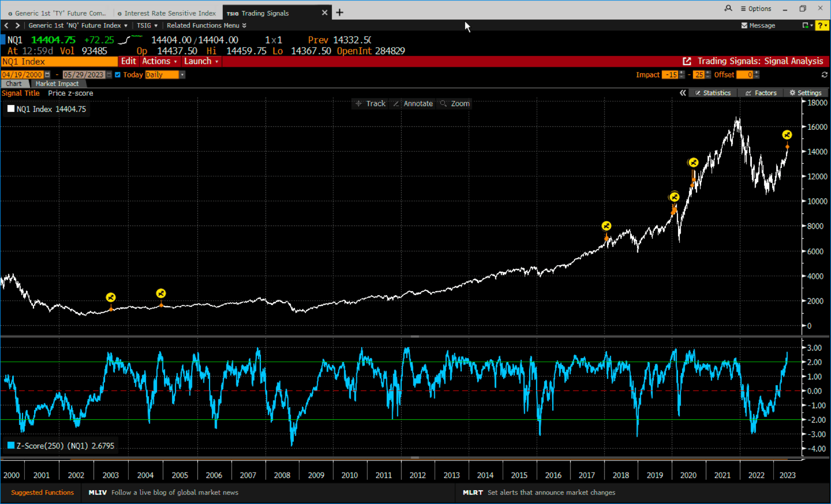Click the red Edit button

[x=128, y=61]
